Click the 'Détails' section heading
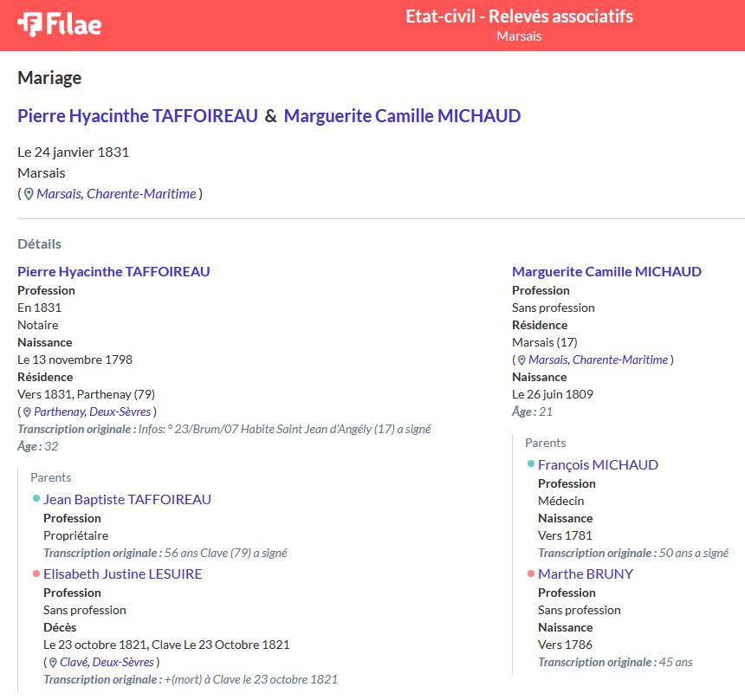Image resolution: width=745 pixels, height=700 pixels. [40, 244]
